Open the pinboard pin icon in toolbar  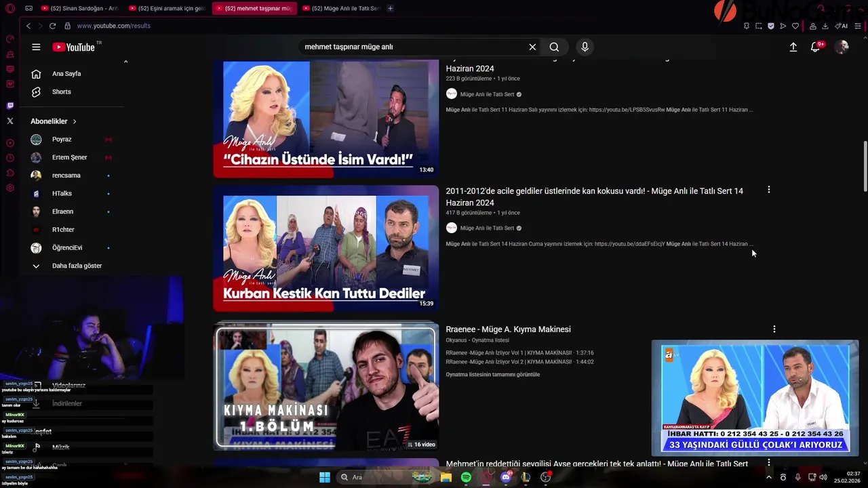click(x=746, y=26)
